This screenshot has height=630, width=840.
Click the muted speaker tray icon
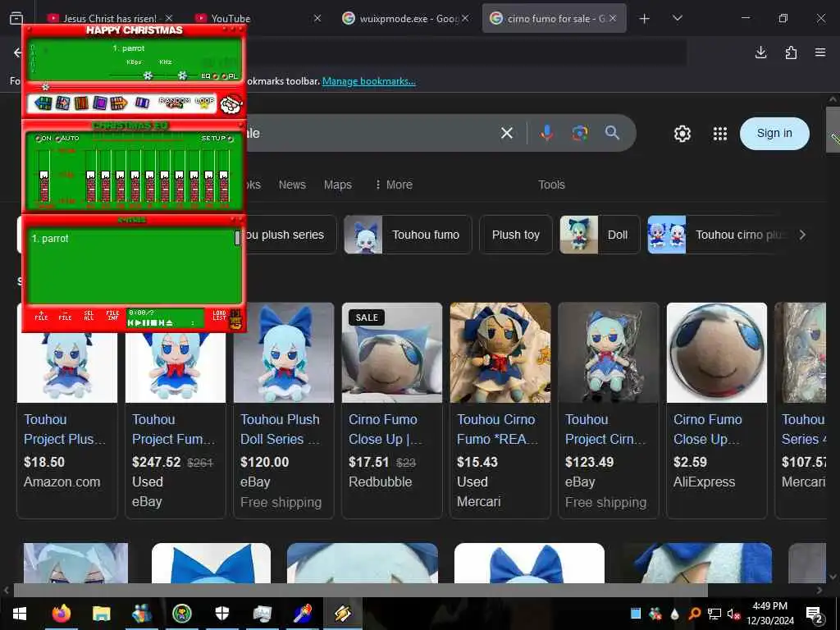click(733, 614)
